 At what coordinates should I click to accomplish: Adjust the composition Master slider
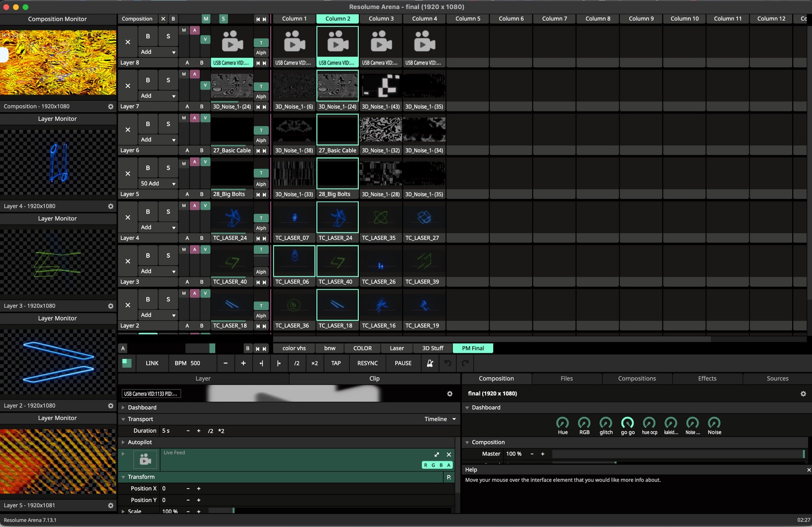coord(679,454)
